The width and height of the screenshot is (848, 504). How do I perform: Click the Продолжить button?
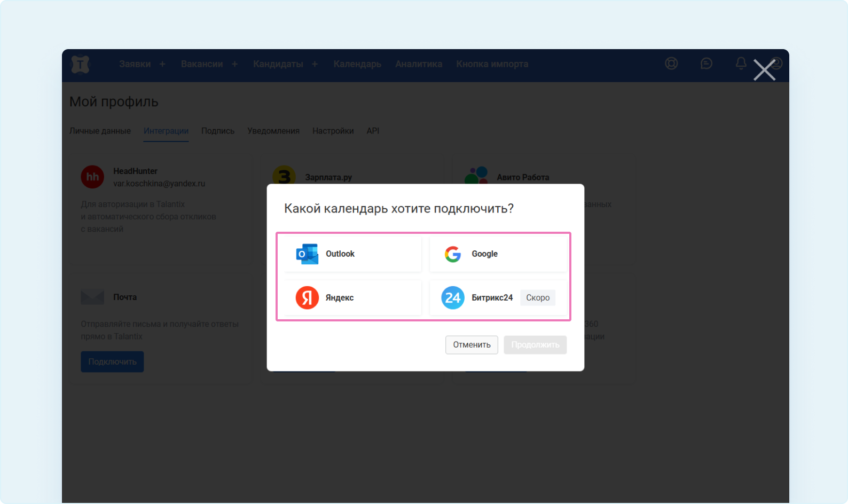pyautogui.click(x=535, y=345)
